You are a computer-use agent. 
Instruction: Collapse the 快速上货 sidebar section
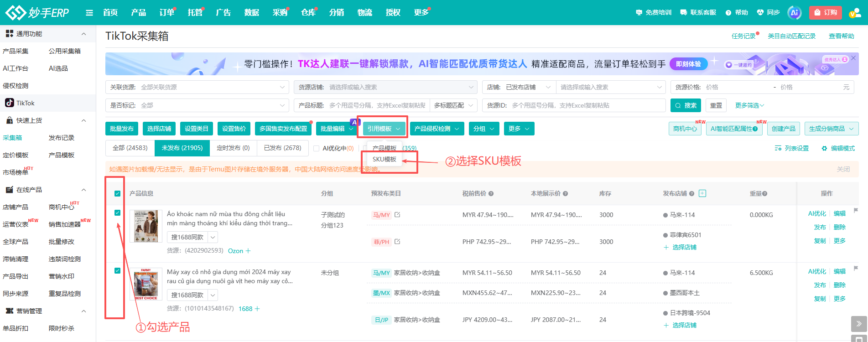[x=83, y=120]
